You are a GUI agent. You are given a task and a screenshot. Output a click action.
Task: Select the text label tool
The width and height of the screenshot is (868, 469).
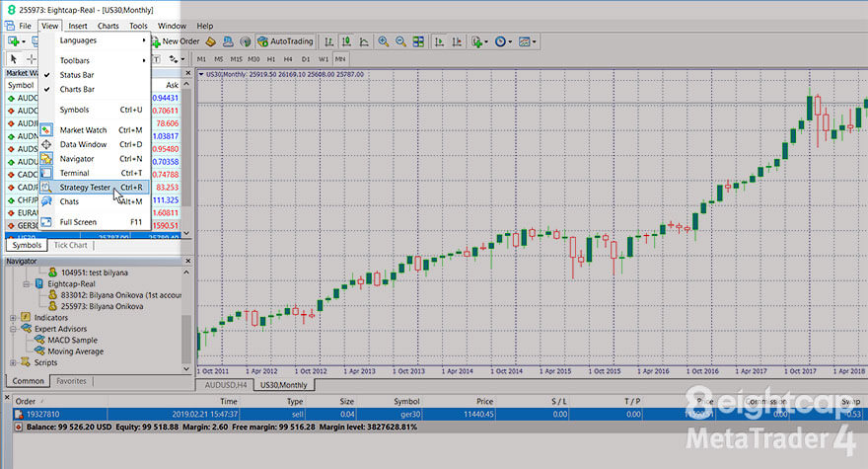[x=157, y=59]
